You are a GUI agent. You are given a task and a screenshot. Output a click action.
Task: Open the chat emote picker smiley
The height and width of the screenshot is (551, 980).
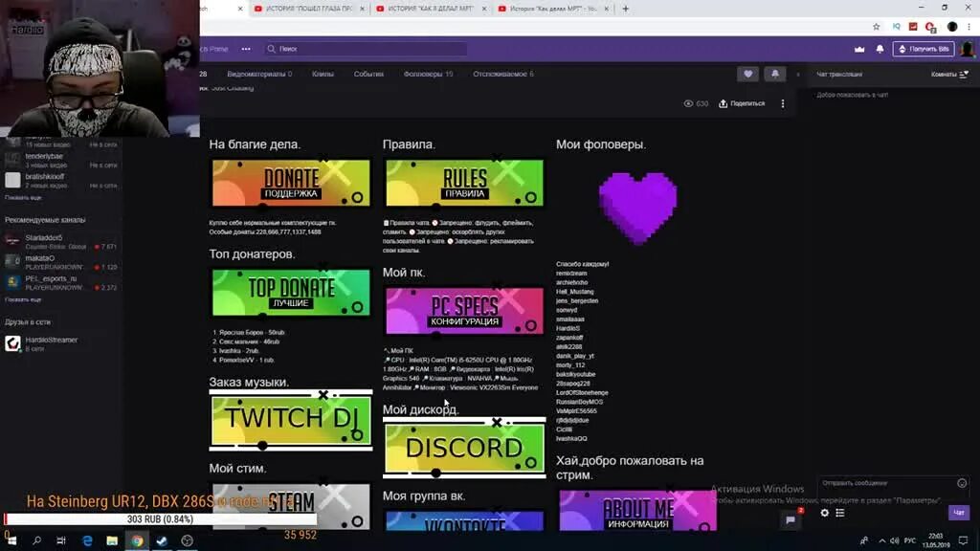point(962,483)
